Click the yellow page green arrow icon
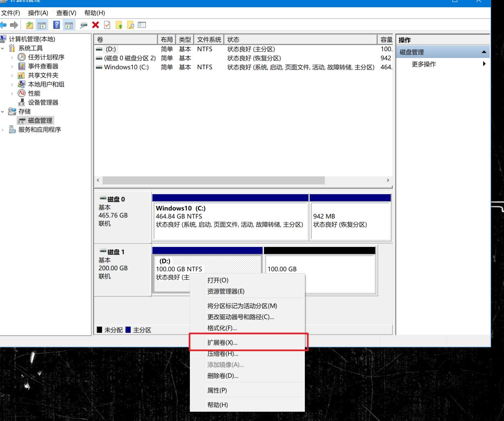 119,25
